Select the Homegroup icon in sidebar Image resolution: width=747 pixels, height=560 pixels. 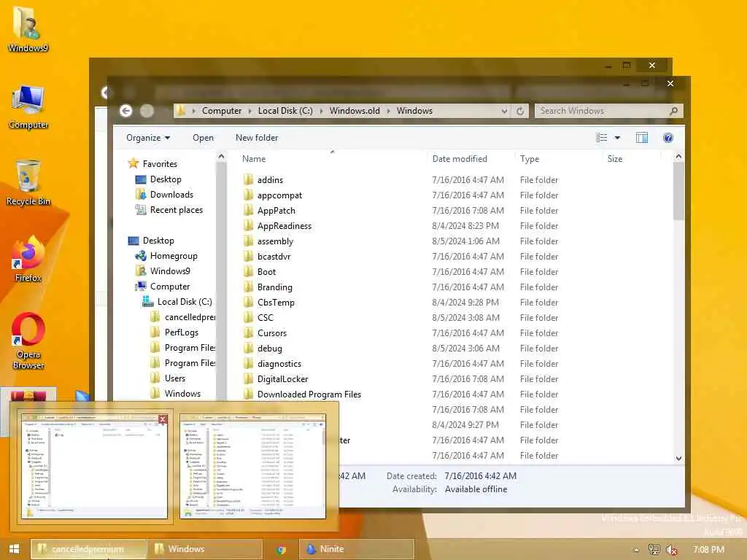[x=141, y=256]
